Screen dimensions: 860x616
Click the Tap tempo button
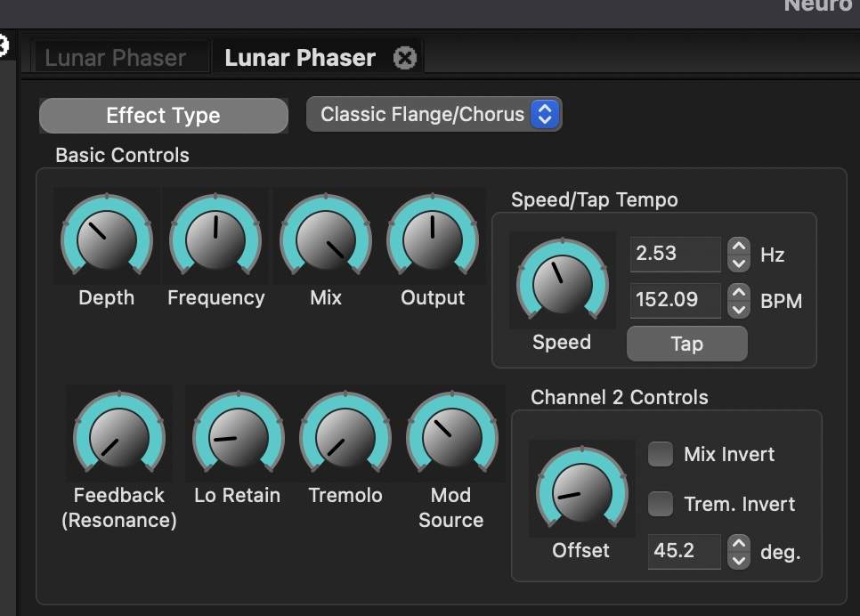click(x=687, y=344)
